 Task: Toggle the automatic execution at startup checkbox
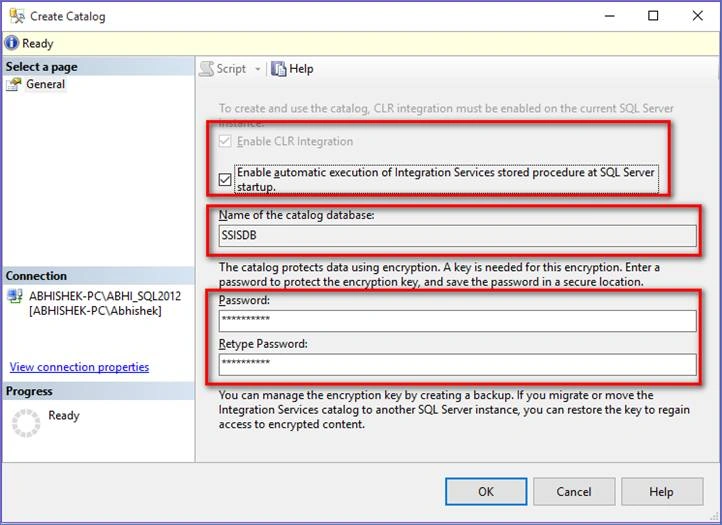(225, 179)
